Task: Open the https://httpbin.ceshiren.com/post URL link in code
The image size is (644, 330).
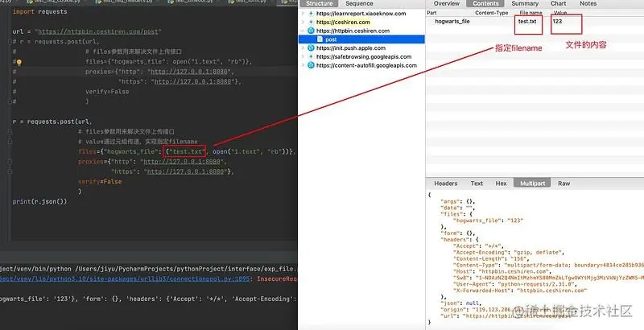Action: tap(98, 31)
